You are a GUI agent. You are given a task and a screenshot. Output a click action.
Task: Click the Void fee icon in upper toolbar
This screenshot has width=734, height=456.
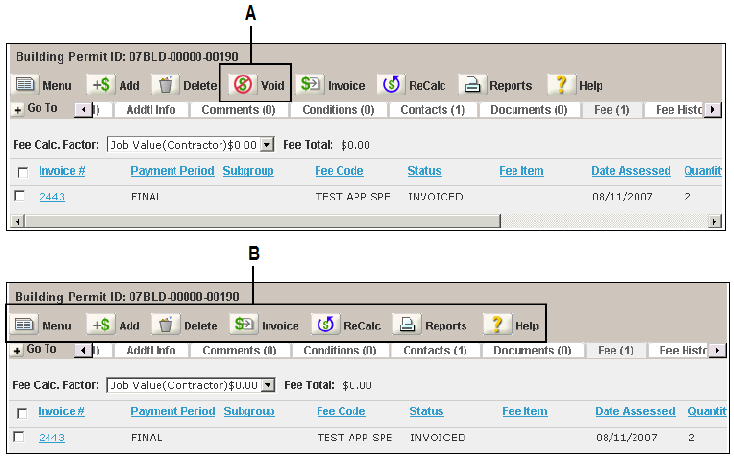243,85
